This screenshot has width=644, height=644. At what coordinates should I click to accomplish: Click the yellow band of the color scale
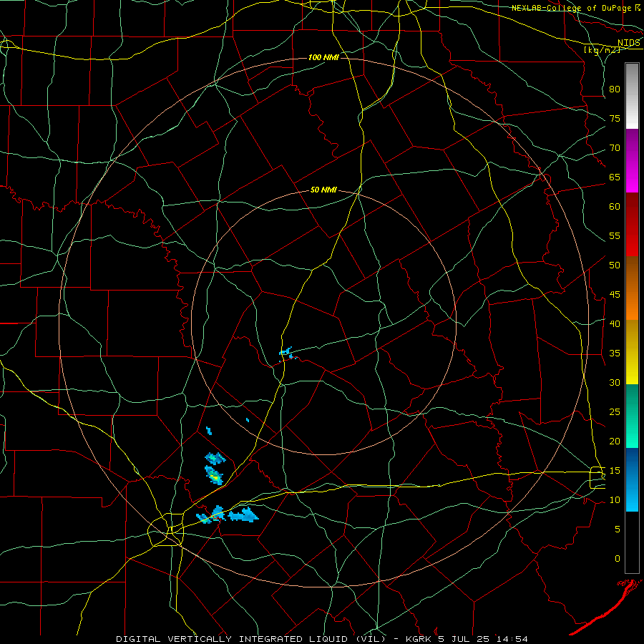click(632, 352)
